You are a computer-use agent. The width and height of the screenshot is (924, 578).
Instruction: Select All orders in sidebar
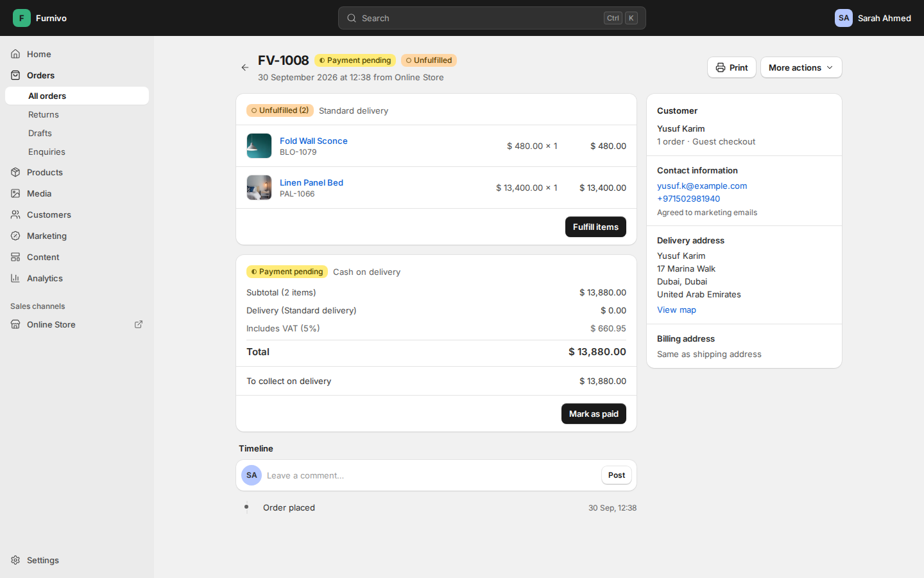77,96
